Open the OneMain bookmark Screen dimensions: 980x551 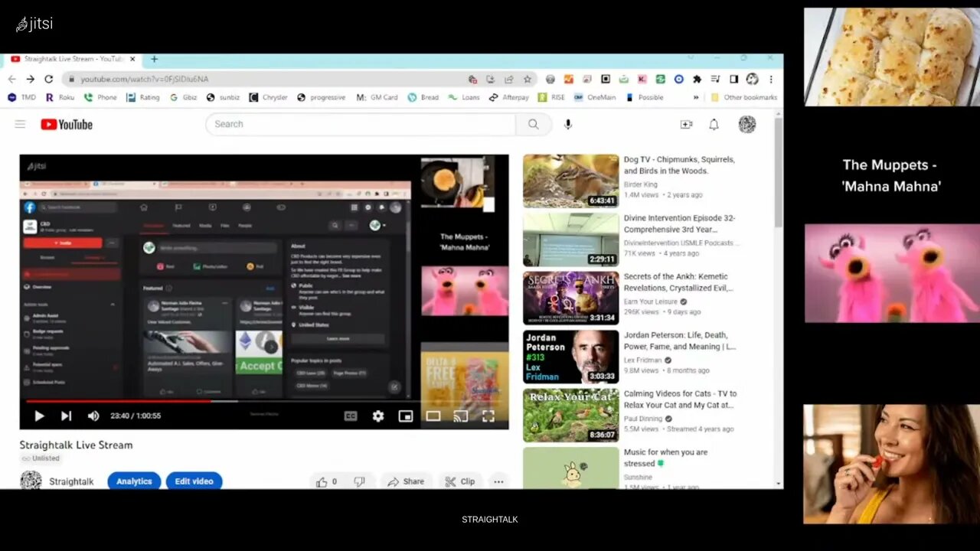pyautogui.click(x=595, y=97)
